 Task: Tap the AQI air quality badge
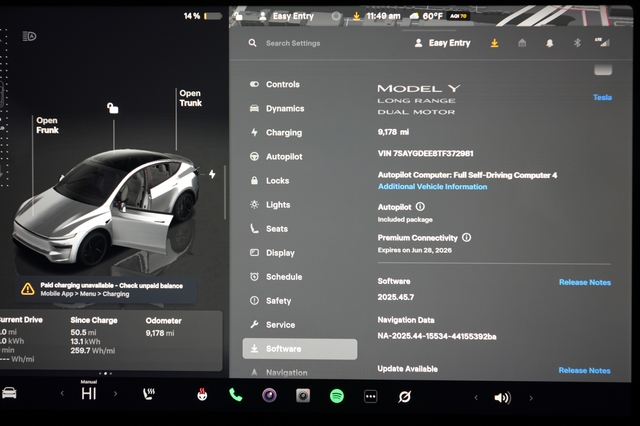(x=459, y=16)
